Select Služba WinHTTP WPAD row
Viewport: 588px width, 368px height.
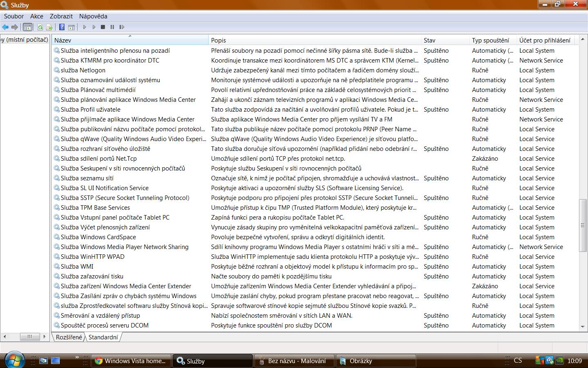point(315,257)
